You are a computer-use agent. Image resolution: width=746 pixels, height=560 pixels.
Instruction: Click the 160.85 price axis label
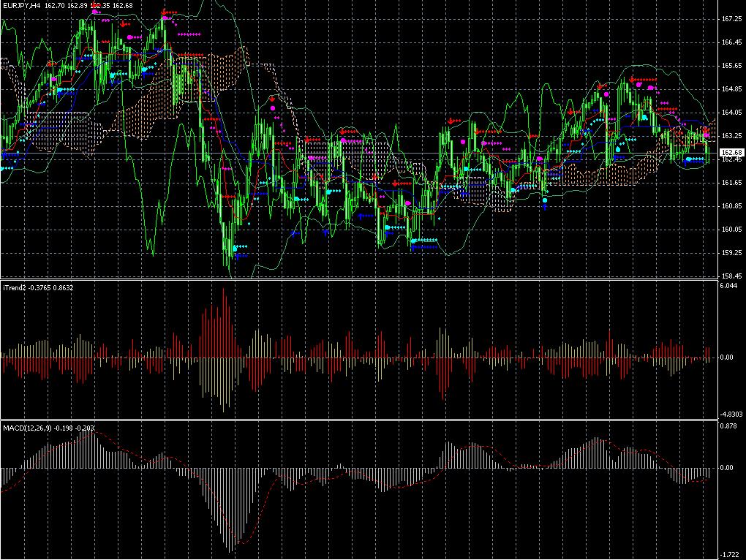[731, 206]
